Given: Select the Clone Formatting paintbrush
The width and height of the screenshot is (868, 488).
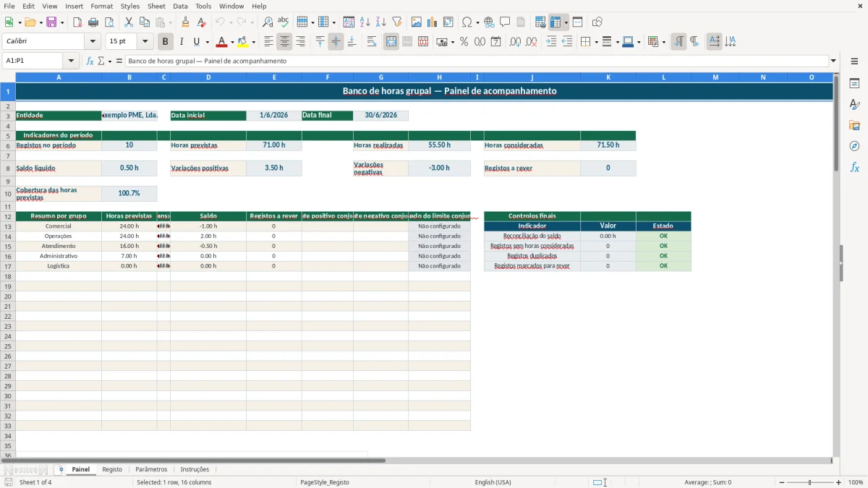Looking at the screenshot, I should click(x=185, y=22).
